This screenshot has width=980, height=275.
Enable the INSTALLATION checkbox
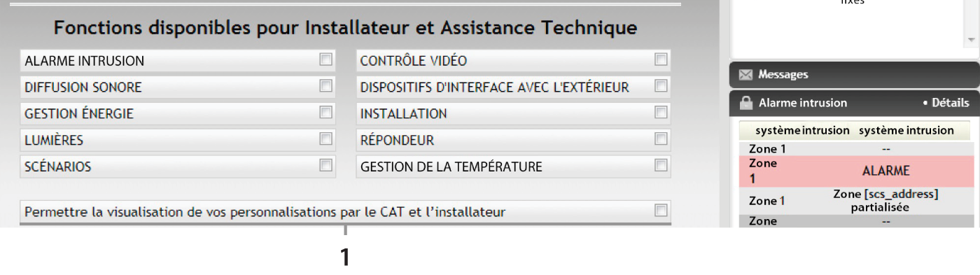[661, 113]
